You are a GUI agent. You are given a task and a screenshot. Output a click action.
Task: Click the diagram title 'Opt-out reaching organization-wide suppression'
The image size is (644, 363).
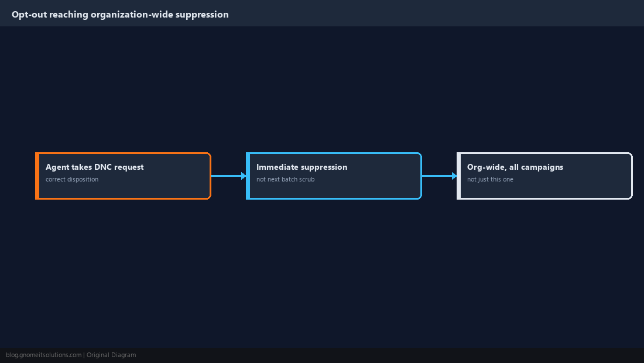click(x=120, y=15)
